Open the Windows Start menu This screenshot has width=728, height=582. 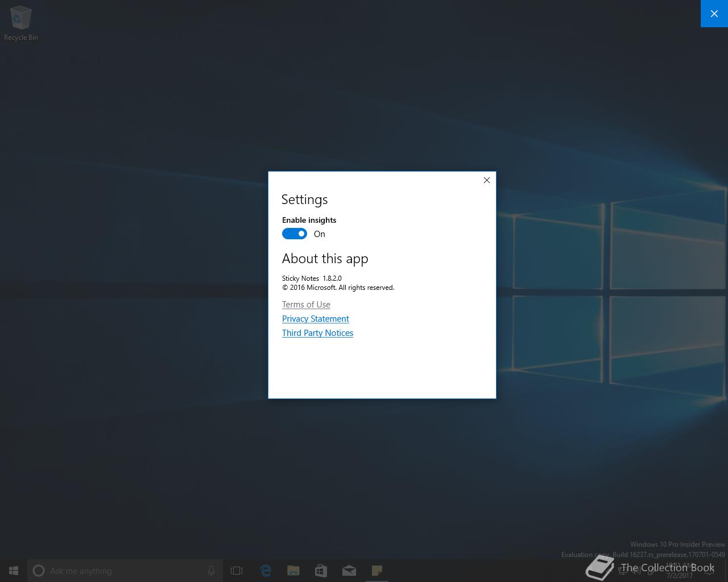(14, 571)
